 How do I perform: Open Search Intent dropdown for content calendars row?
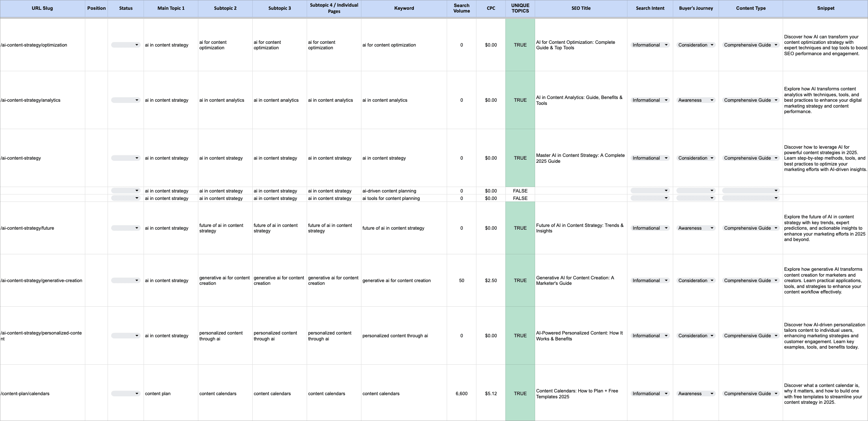(x=650, y=394)
